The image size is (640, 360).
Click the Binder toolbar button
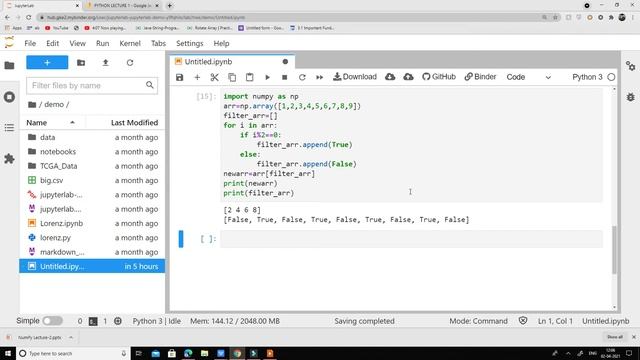[x=480, y=77]
